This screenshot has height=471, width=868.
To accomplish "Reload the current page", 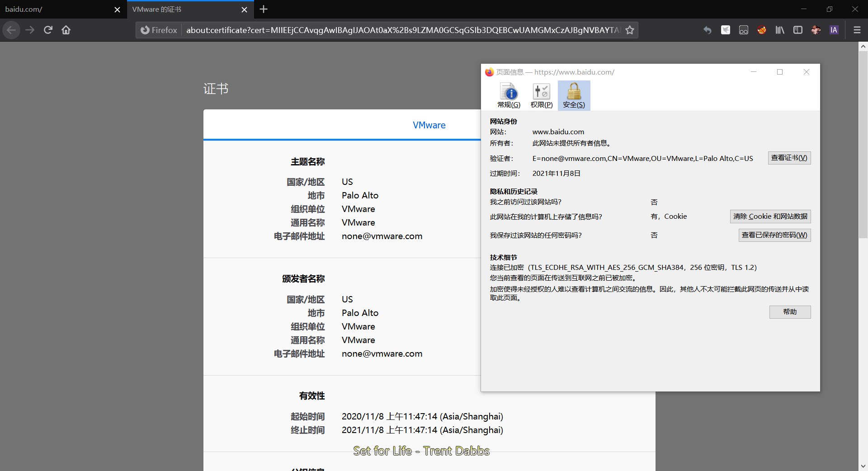I will pos(48,30).
